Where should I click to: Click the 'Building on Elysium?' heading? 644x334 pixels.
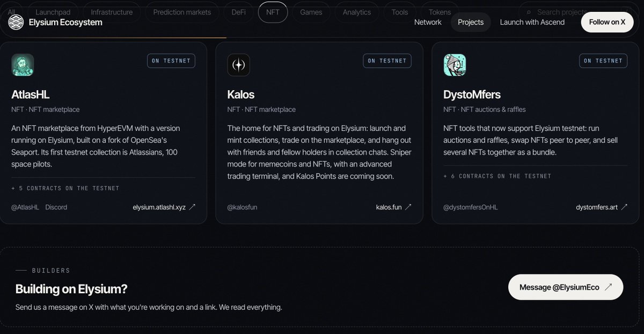pos(71,288)
